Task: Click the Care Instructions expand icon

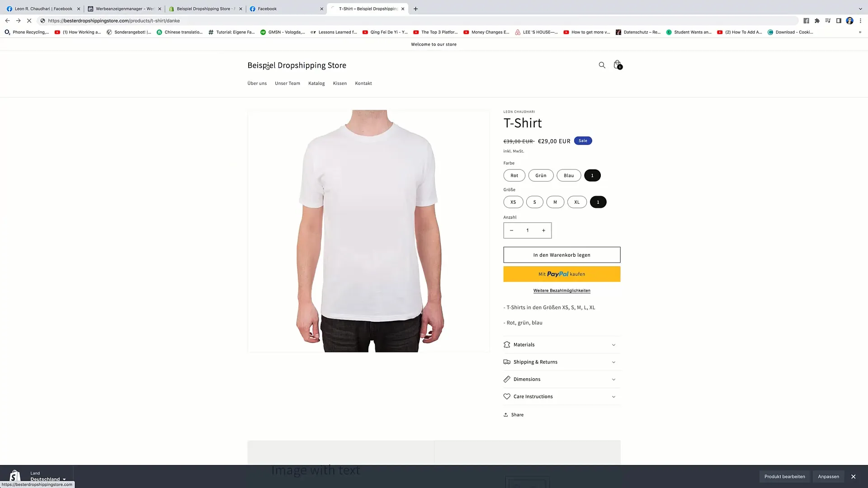Action: [x=613, y=396]
